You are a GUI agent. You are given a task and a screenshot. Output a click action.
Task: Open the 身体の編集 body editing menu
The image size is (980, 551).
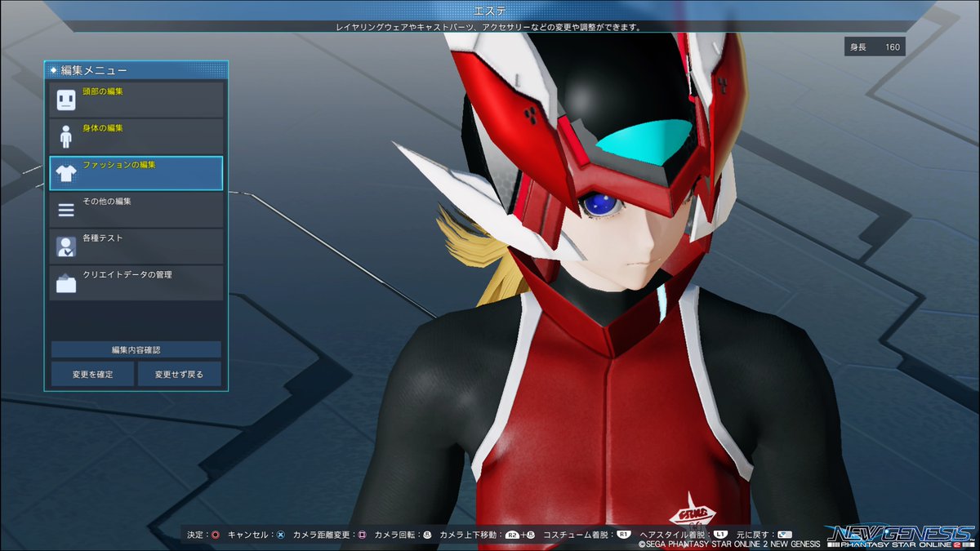point(136,136)
